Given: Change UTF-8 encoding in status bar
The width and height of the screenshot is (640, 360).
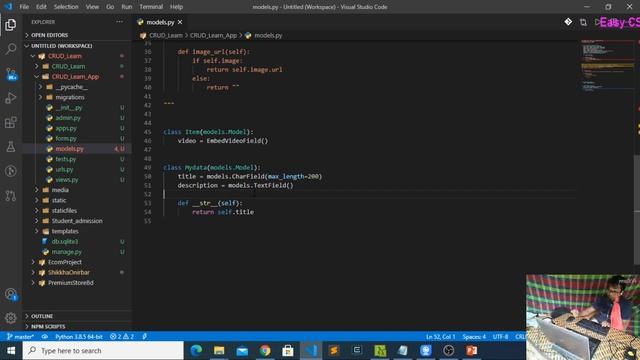Looking at the screenshot, I should coord(500,337).
